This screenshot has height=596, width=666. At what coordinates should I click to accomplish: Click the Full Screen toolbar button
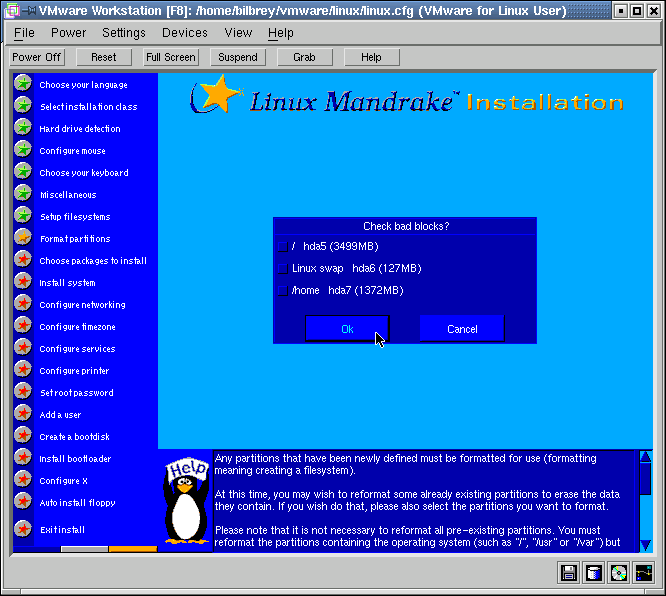[171, 57]
